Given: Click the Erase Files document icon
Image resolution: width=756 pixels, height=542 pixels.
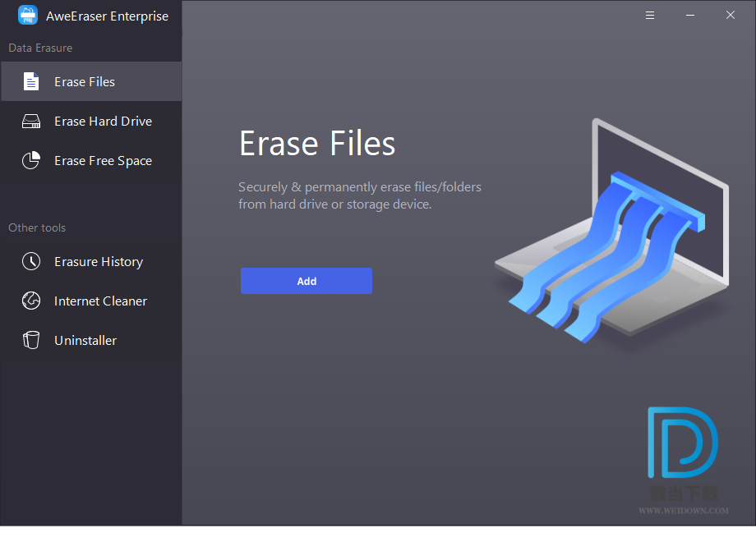Looking at the screenshot, I should [31, 81].
